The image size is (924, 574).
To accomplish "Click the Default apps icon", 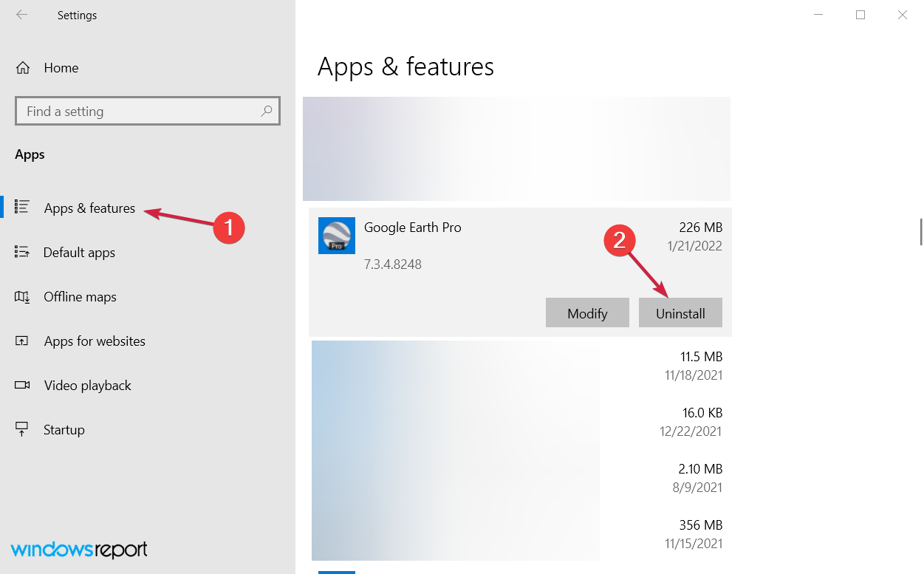I will tap(22, 253).
